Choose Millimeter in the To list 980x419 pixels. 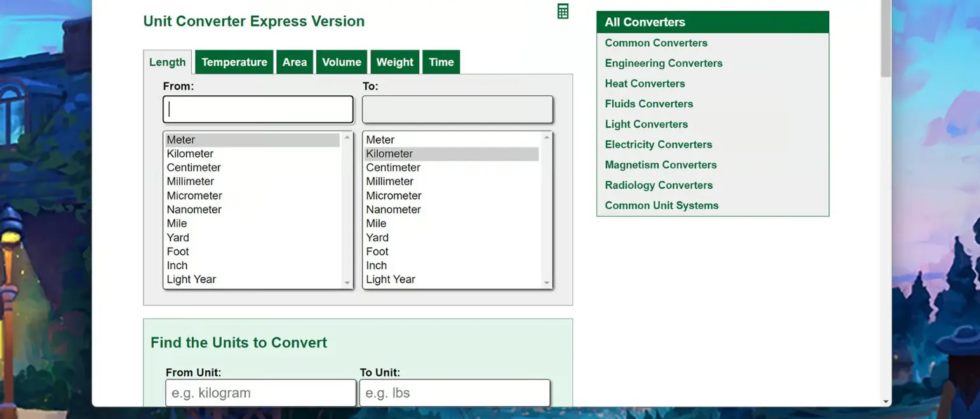point(452,182)
